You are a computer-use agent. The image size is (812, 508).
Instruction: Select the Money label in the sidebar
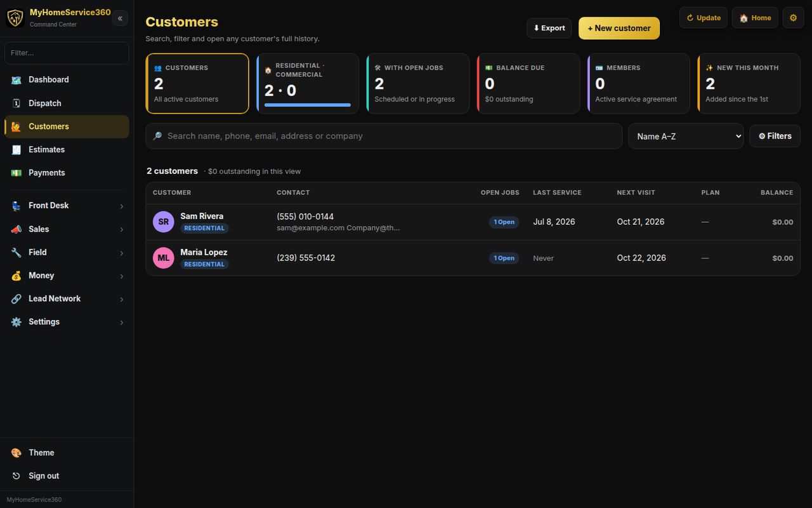click(x=41, y=276)
